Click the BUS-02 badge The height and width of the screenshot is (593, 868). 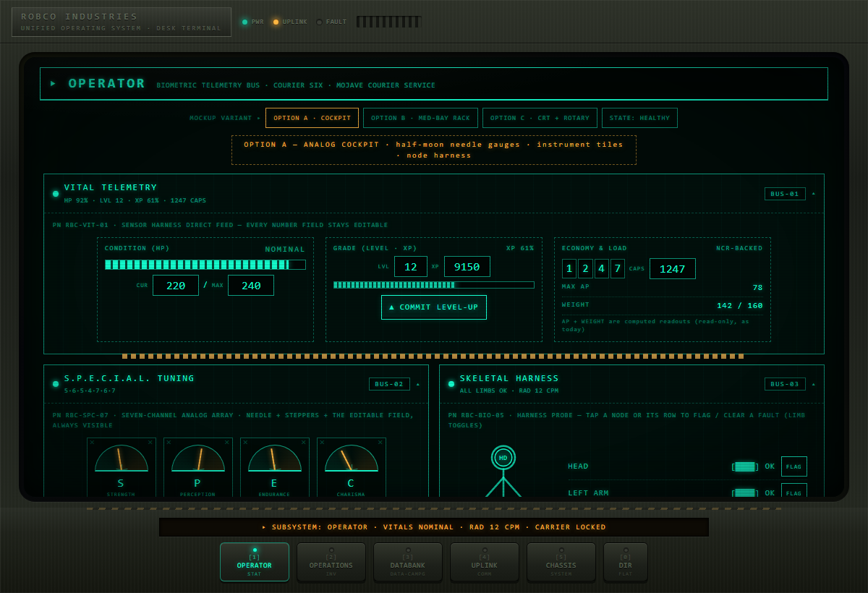pyautogui.click(x=389, y=384)
